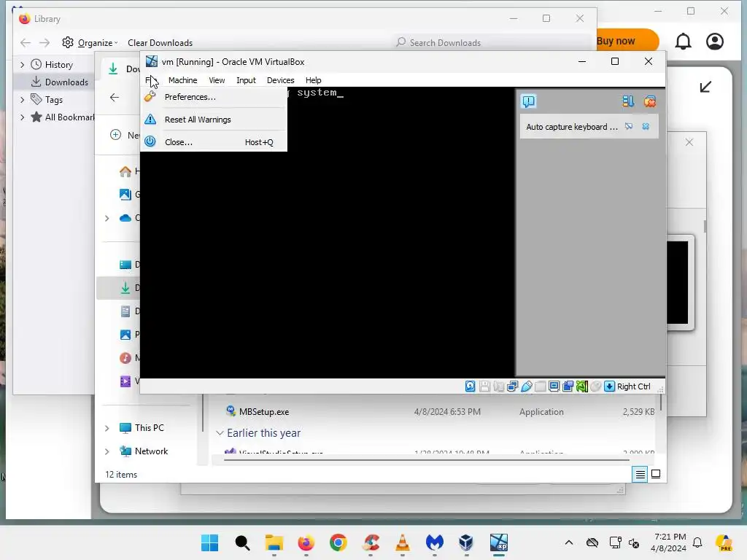Image resolution: width=747 pixels, height=560 pixels.
Task: Click the keyboard capture arrow indicator
Action: click(x=609, y=386)
